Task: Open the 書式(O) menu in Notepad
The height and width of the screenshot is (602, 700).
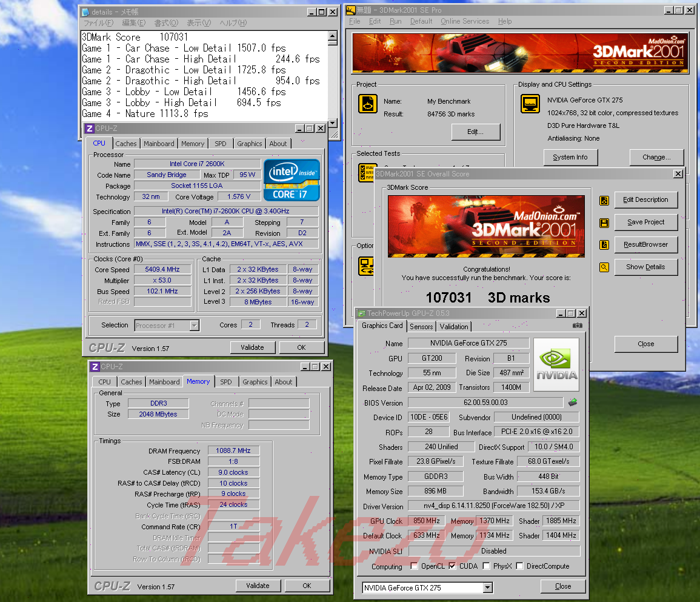Action: click(x=166, y=23)
